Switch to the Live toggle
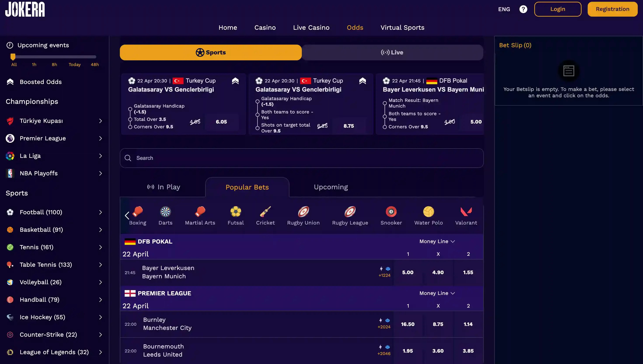The width and height of the screenshot is (643, 364). tap(392, 52)
